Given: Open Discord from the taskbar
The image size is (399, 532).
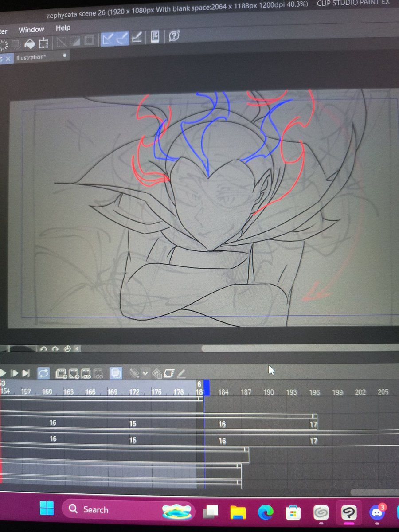Looking at the screenshot, I should [x=377, y=513].
